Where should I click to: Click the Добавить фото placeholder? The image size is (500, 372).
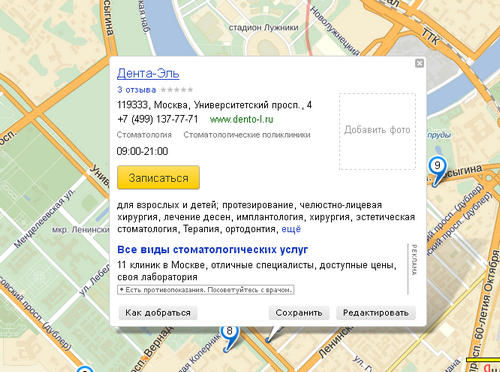coord(377,131)
